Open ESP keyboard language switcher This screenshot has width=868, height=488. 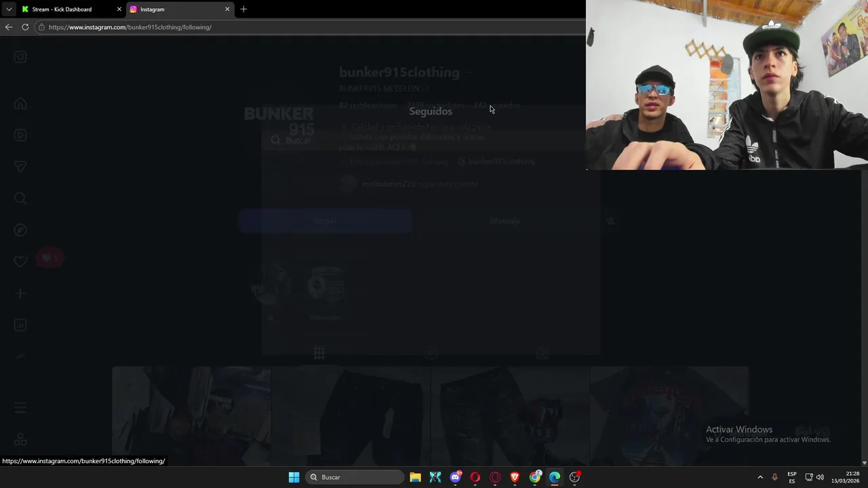(791, 477)
